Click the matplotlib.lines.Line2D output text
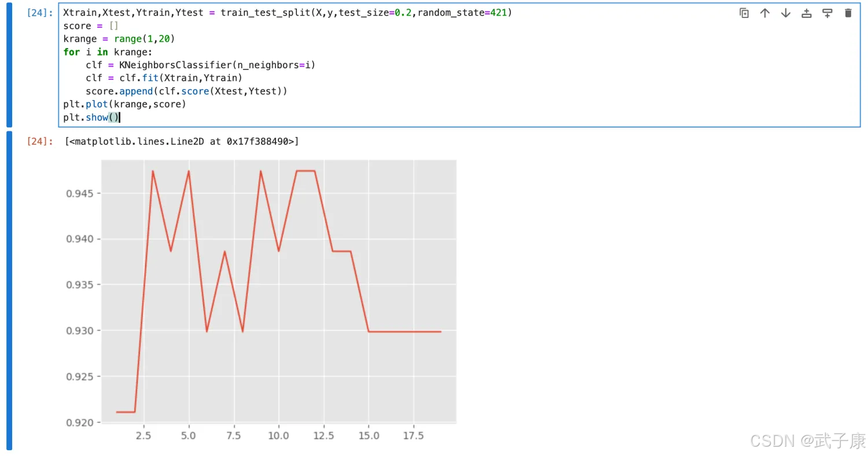The height and width of the screenshot is (456, 868). click(182, 141)
